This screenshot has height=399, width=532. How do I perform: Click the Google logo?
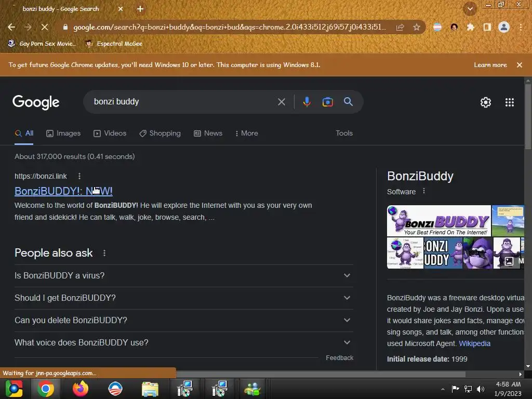pos(36,102)
